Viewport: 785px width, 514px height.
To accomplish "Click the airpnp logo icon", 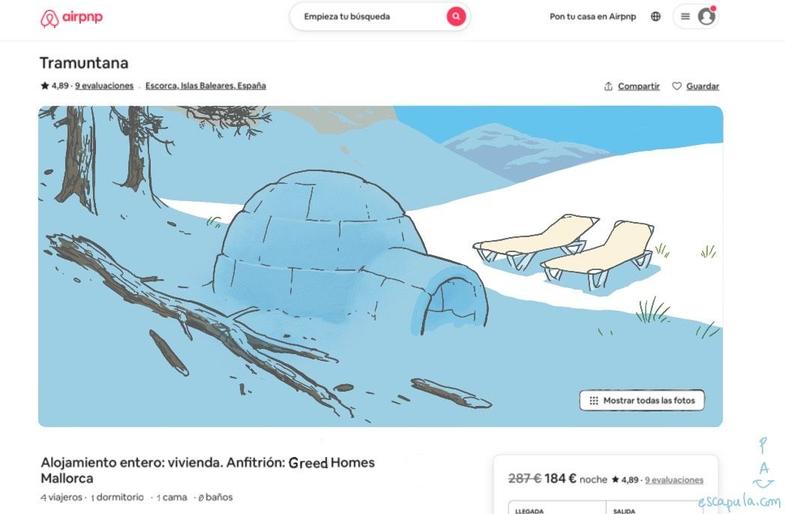I will 50,19.
